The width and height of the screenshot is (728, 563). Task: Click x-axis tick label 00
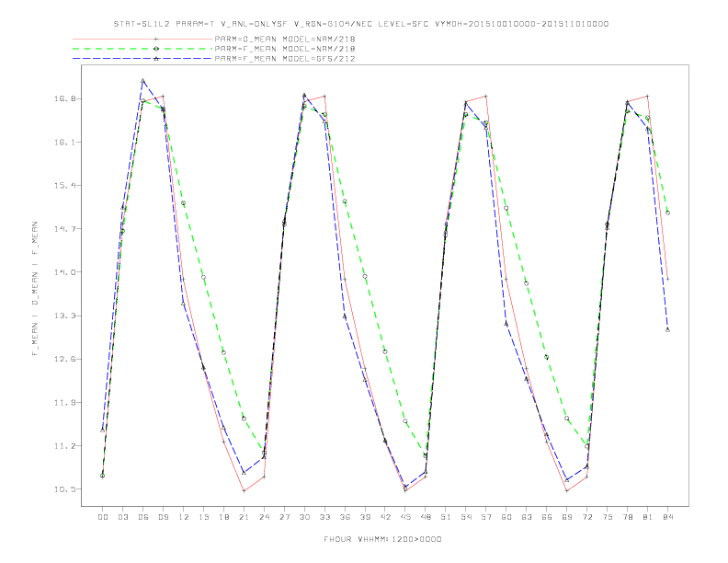(103, 517)
